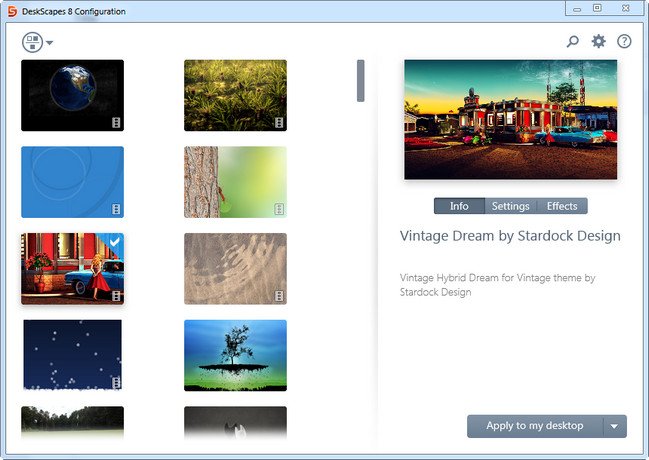Viewport: 649px width, 460px height.
Task: Click the wallpaper list scrollbar thumb
Action: [x=361, y=81]
